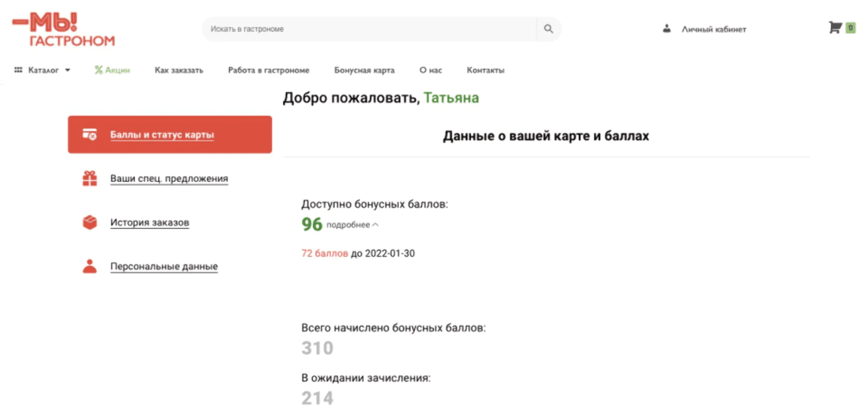Click the heading Данные о вашей карте и баллах
The height and width of the screenshot is (417, 868).
(x=546, y=136)
